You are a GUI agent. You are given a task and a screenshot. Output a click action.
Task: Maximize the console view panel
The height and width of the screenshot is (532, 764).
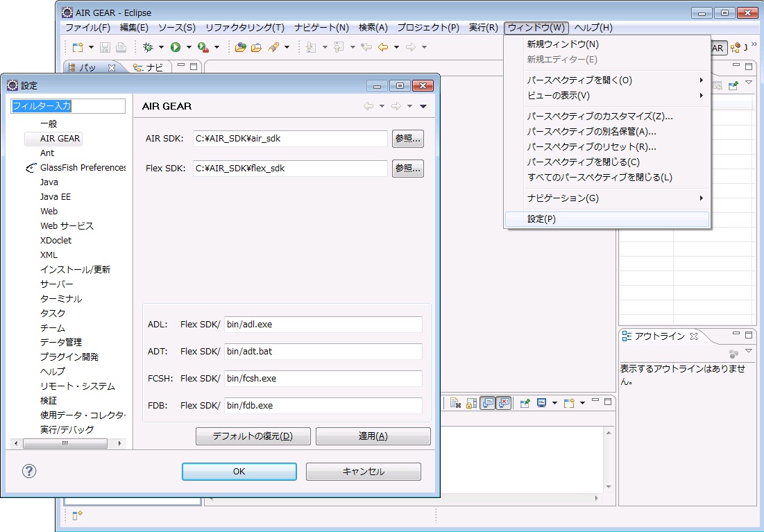[607, 402]
